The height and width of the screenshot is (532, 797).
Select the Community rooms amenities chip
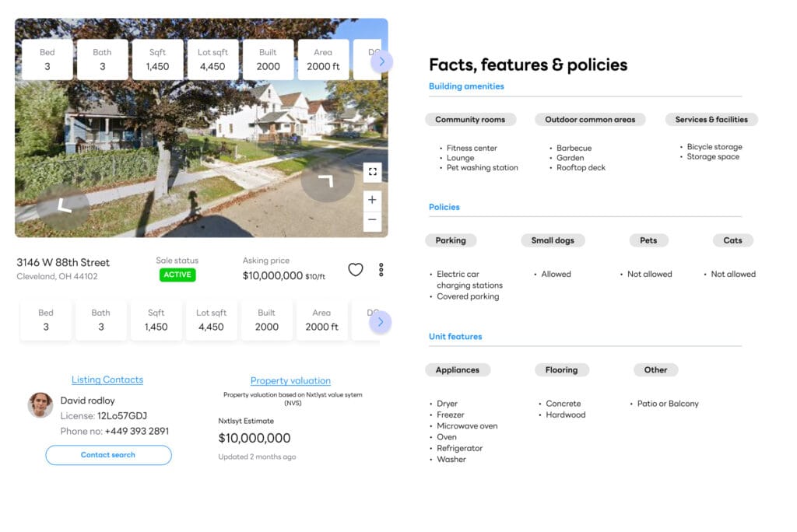click(471, 119)
